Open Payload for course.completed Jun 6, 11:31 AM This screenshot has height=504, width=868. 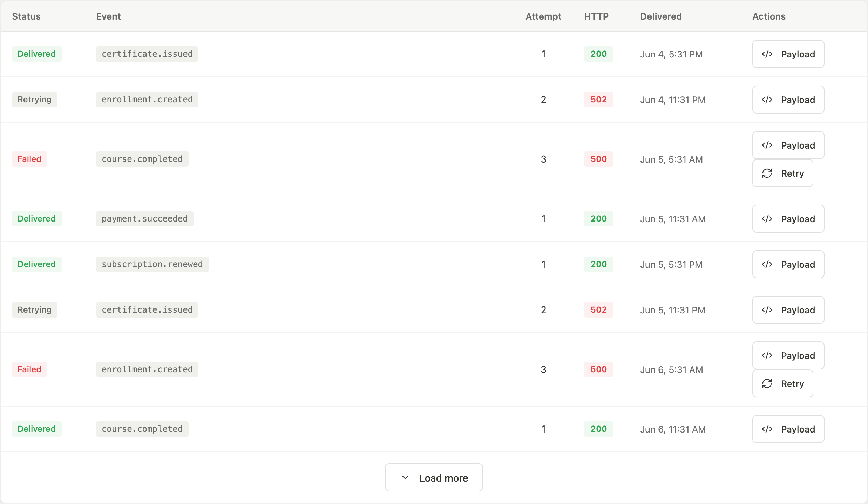coord(788,429)
